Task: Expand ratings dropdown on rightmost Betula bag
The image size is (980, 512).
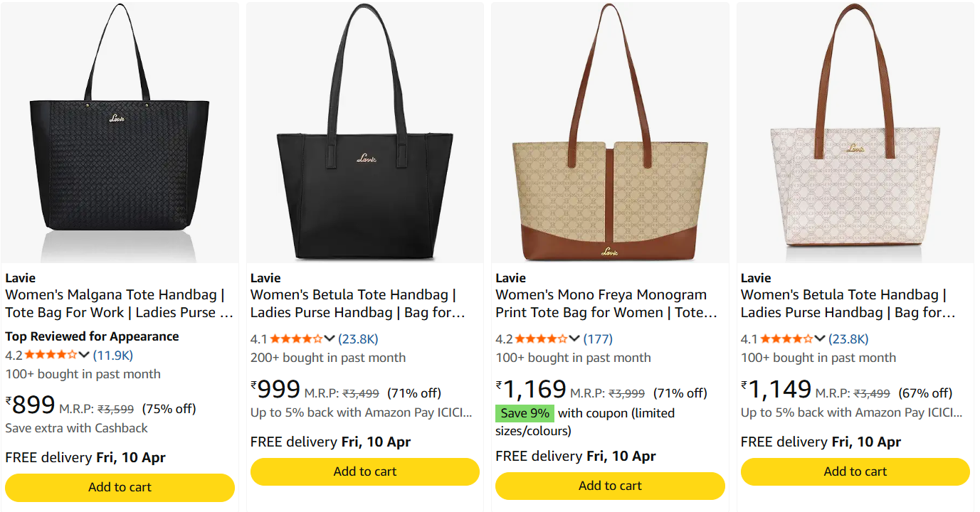Action: point(818,338)
